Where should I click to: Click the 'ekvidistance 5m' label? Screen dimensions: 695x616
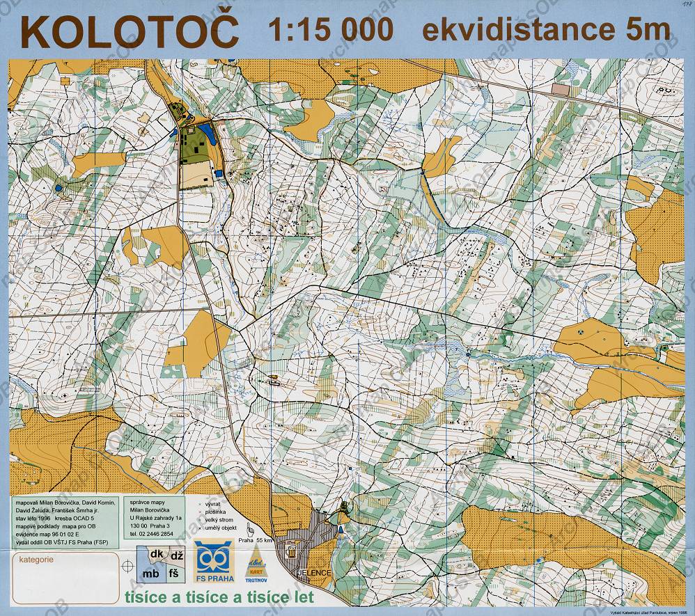546,31
